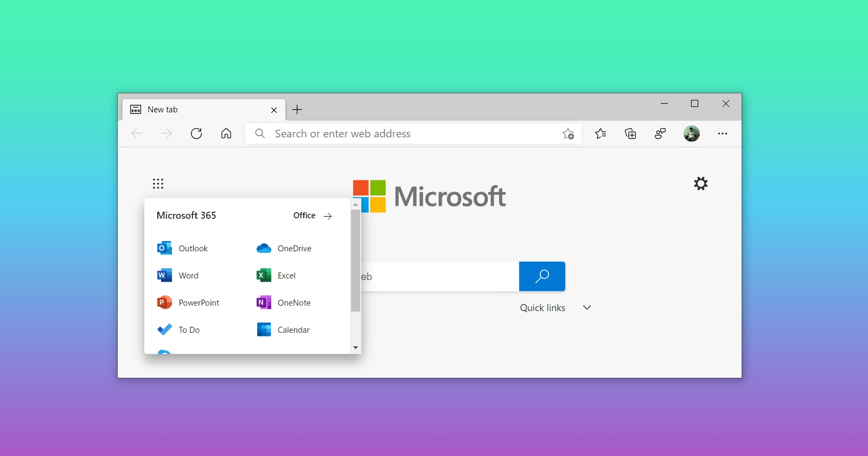Click the app list scrollbar down arrow
Screen dimensions: 868x456
tap(355, 347)
